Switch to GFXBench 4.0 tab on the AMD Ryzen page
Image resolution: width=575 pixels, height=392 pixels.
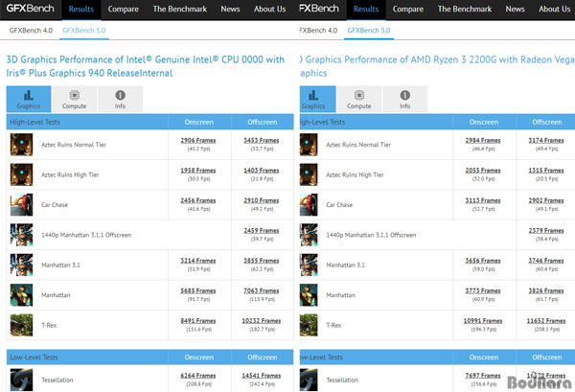(x=318, y=31)
